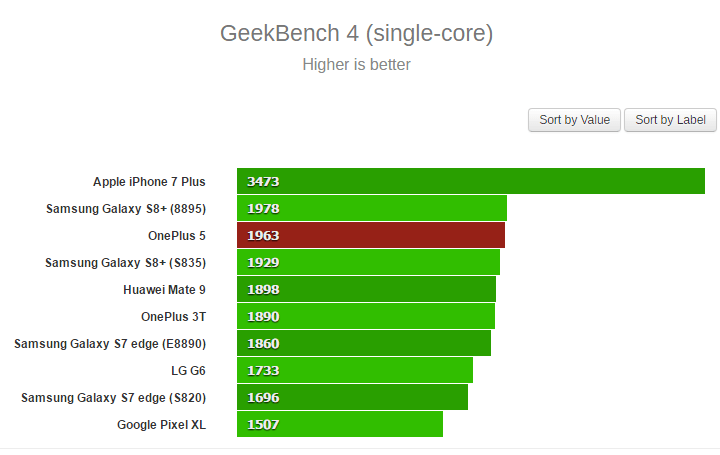The height and width of the screenshot is (455, 720).
Task: Click the Samsung Galaxy S8+ (S835) bar
Action: click(368, 262)
